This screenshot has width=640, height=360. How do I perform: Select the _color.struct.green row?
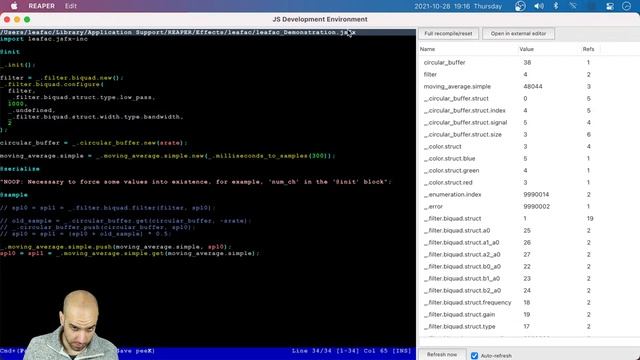click(x=529, y=171)
